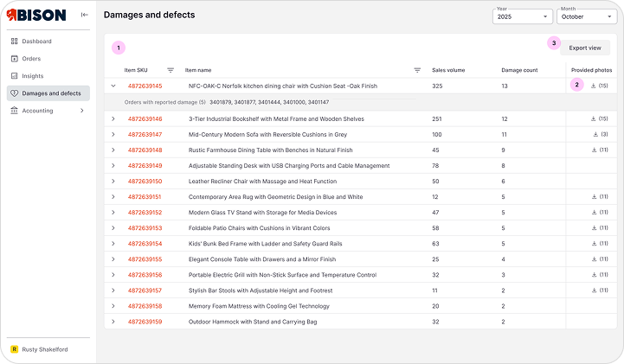Expand row 4872639152

coord(113,212)
